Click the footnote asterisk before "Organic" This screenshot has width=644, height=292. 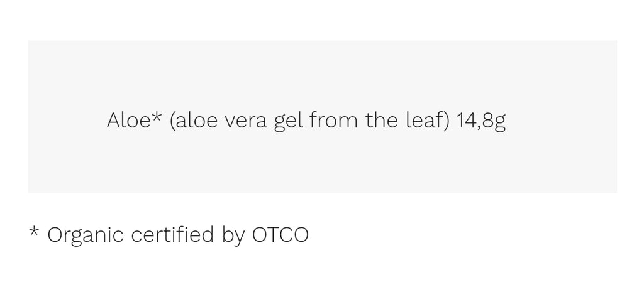click(x=34, y=231)
